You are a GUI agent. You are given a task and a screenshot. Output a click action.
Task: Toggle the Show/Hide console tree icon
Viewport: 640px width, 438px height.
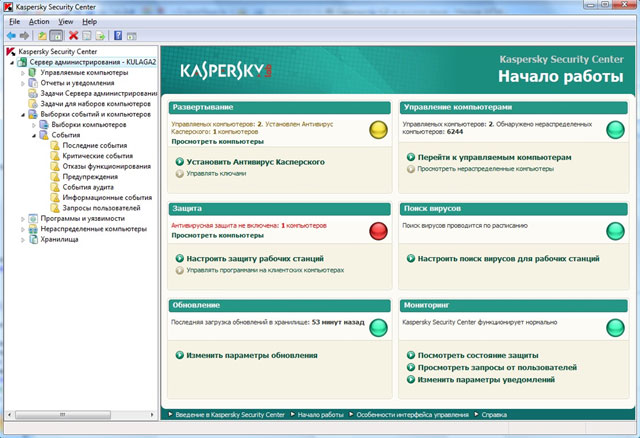click(56, 36)
